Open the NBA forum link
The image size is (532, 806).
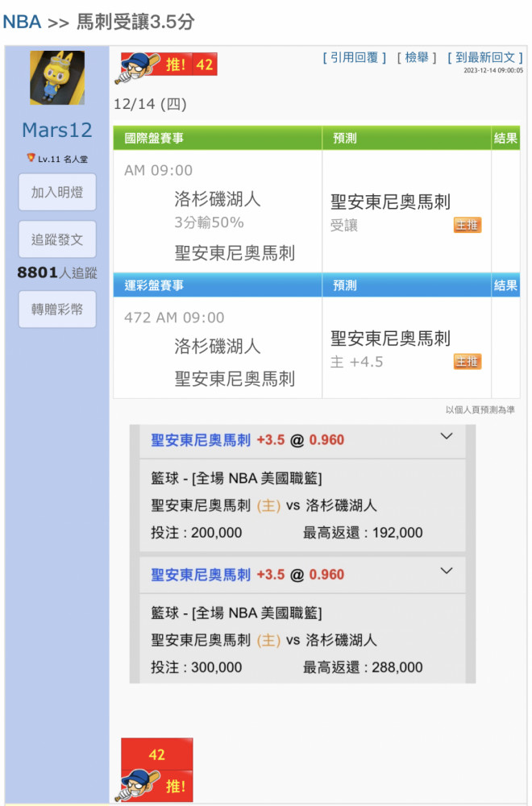point(22,22)
